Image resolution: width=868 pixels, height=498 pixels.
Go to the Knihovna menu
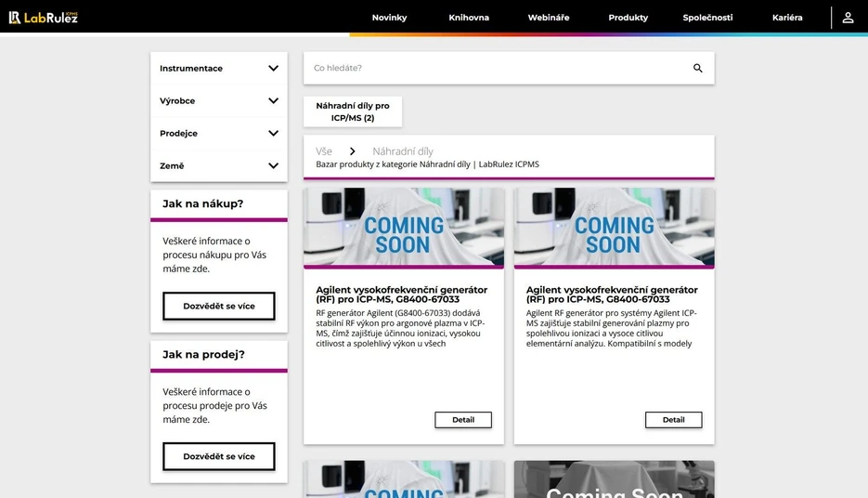(469, 18)
